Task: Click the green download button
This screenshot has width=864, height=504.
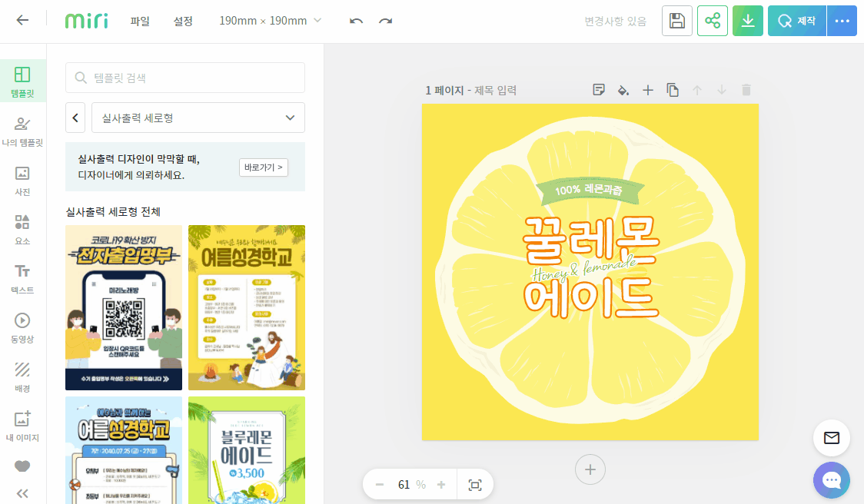Action: 748,21
